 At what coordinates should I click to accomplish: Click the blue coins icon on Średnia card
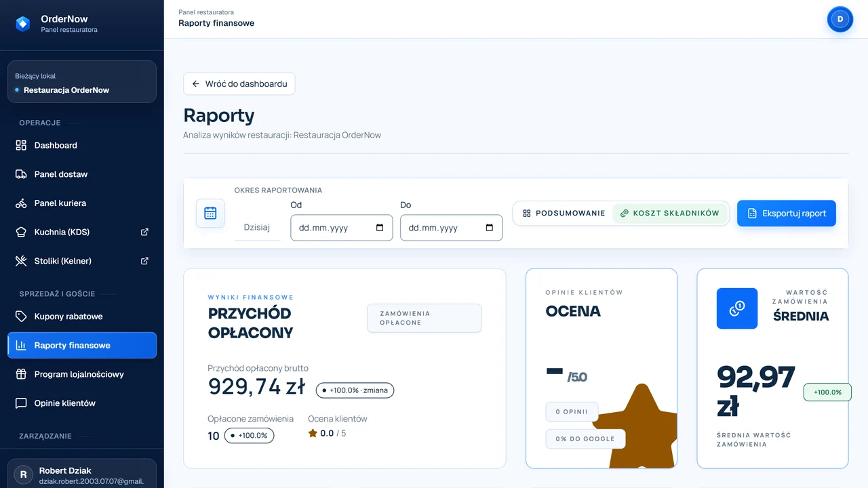[737, 308]
